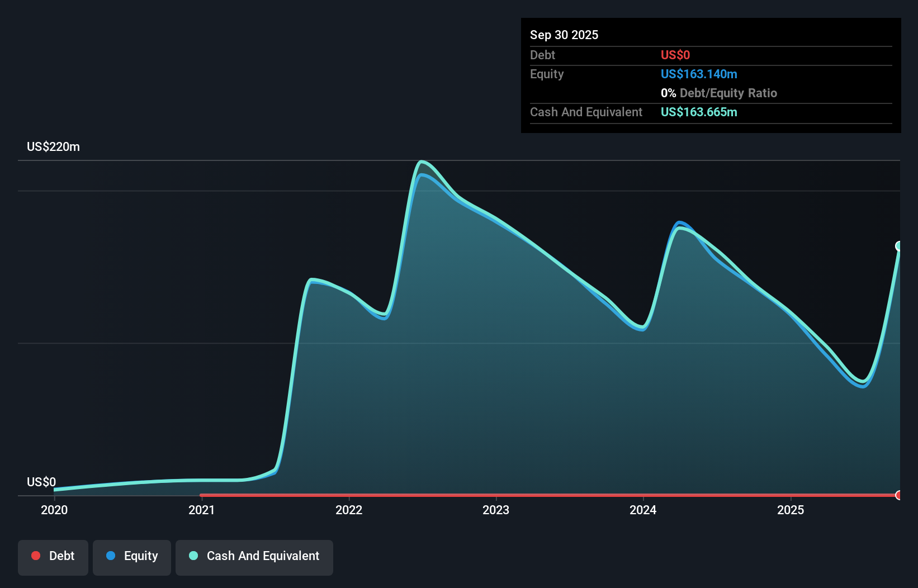Toggle visibility of the Debt series
Screen dimensions: 918x588
pyautogui.click(x=53, y=556)
